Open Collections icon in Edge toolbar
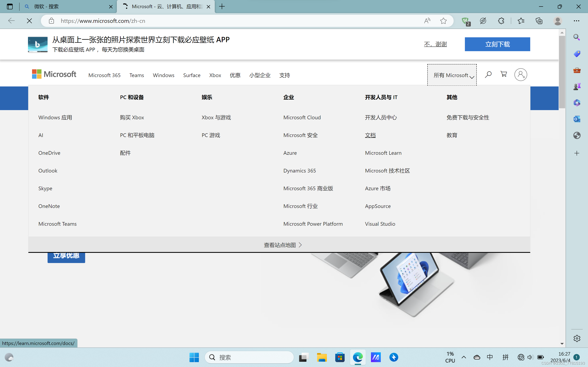 539,21
